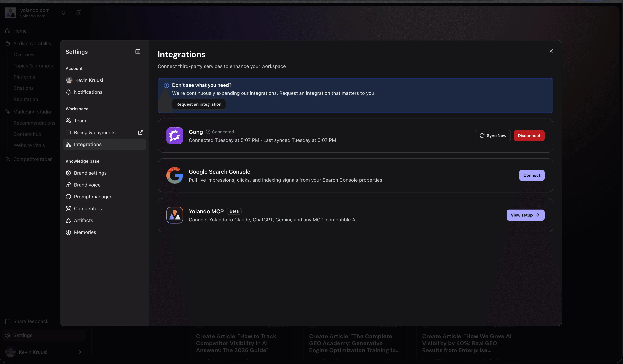Open Marketing studio section

click(32, 112)
